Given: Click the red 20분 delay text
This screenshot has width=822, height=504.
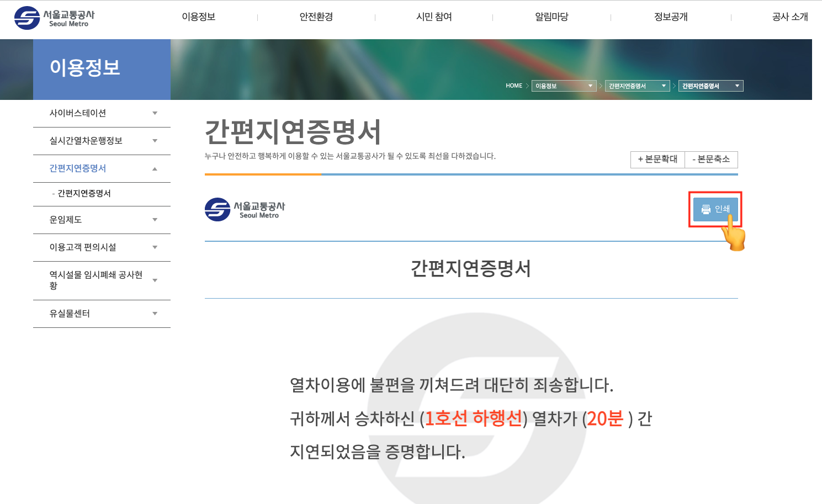Looking at the screenshot, I should click(x=605, y=418).
